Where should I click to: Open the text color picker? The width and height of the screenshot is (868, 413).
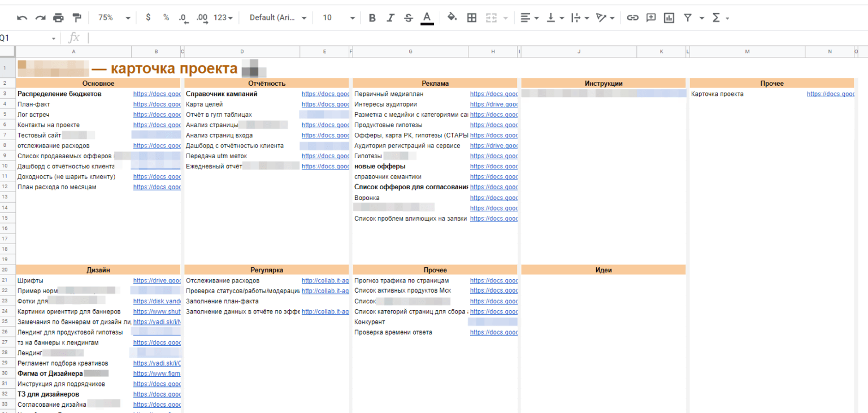[x=427, y=18]
